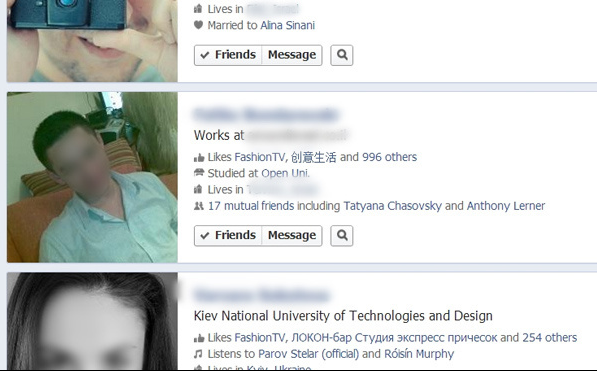The width and height of the screenshot is (597, 371).
Task: Open the Alina Sinani profile link
Action: click(x=287, y=25)
